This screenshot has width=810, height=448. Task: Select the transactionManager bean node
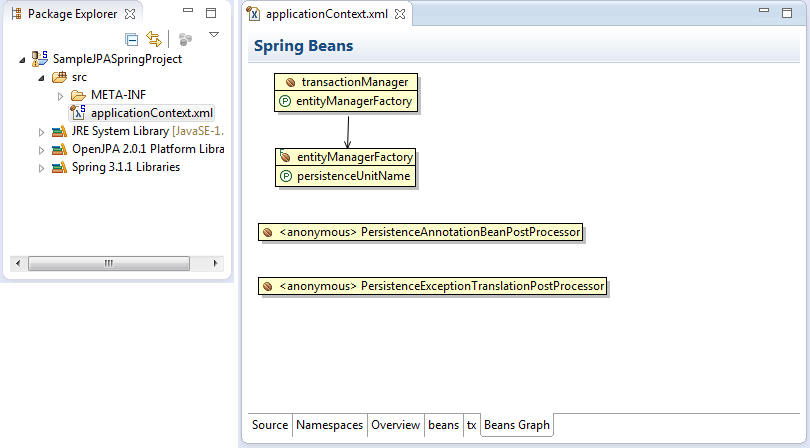(346, 82)
